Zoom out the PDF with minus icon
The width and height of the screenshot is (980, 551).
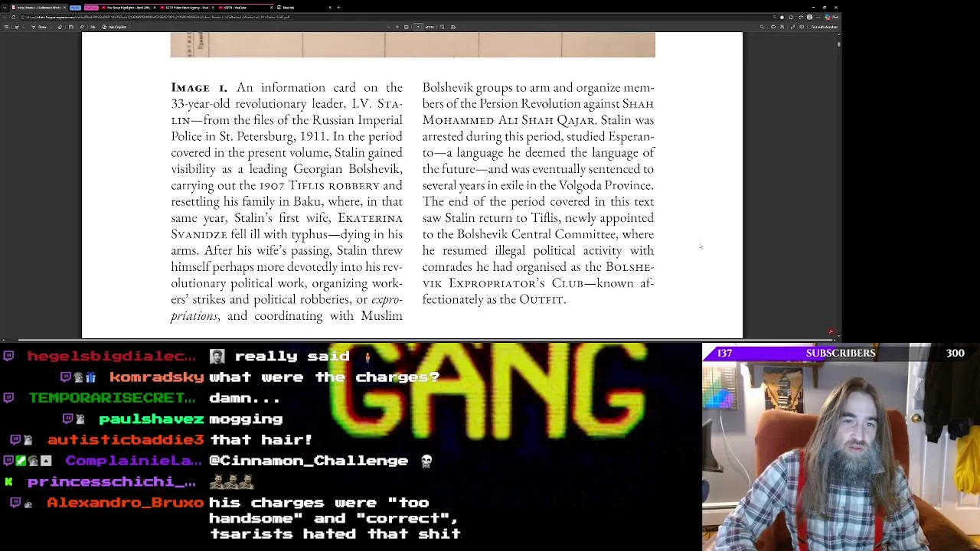coord(388,27)
